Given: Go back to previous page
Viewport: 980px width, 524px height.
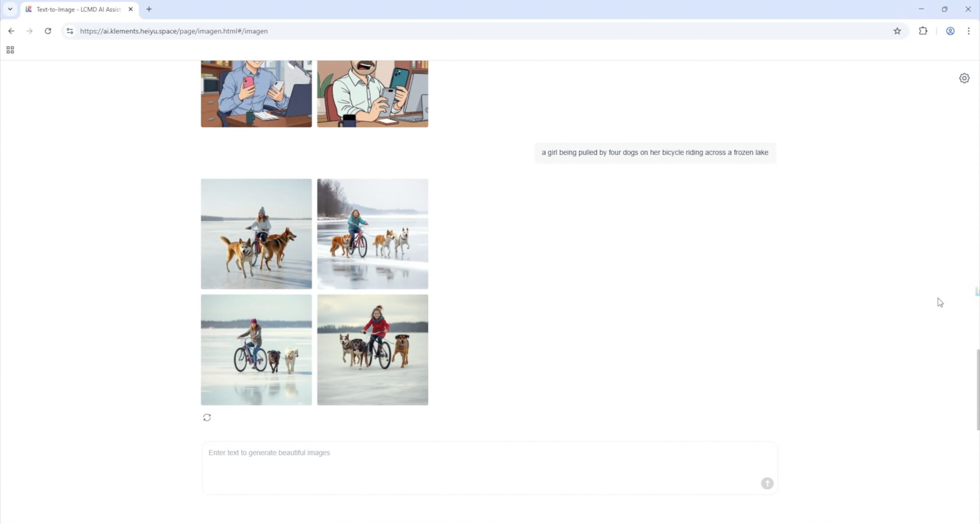Looking at the screenshot, I should tap(11, 31).
